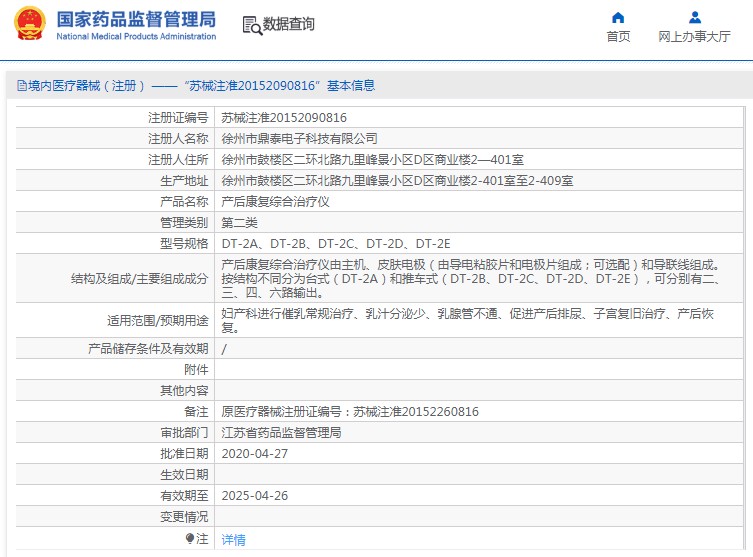Select the 生效日期 label
Viewport: 753px width, 557px height.
[184, 475]
